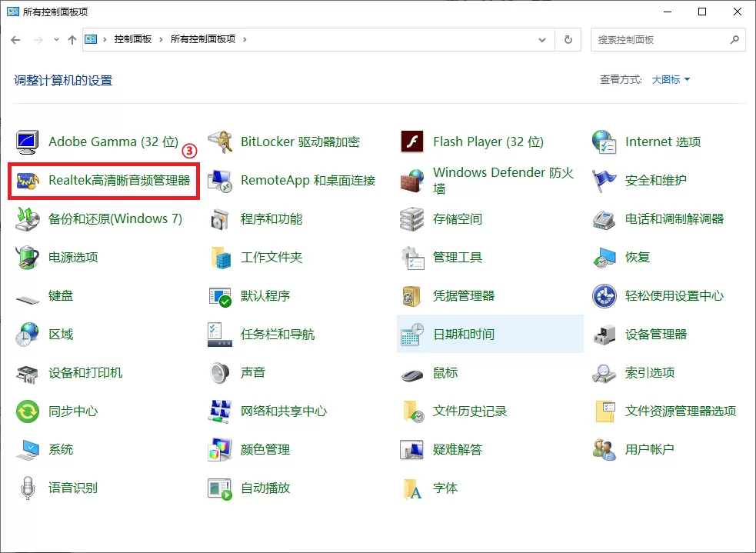This screenshot has width=756, height=553.
Task: Click the Windows Defender 防火墙 icon
Action: click(x=412, y=181)
